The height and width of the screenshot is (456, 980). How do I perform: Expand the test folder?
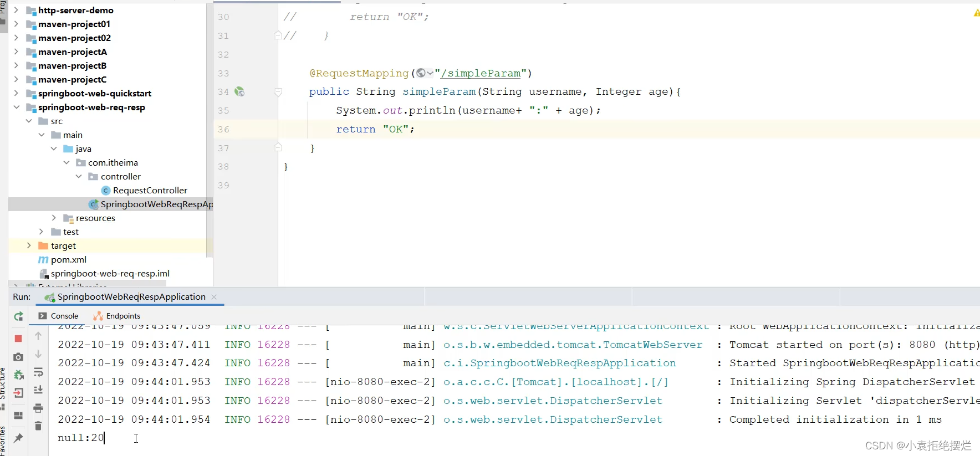click(x=42, y=232)
